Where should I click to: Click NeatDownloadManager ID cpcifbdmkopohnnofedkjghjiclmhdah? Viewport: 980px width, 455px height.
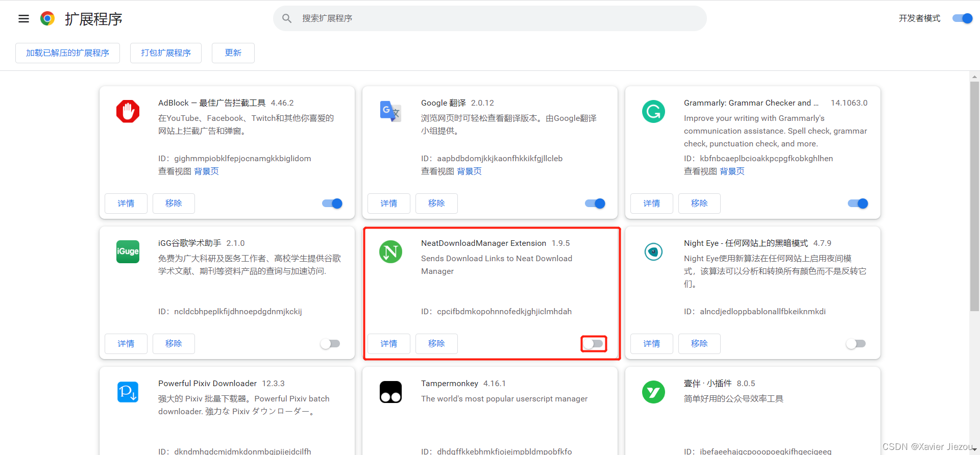pyautogui.click(x=504, y=312)
